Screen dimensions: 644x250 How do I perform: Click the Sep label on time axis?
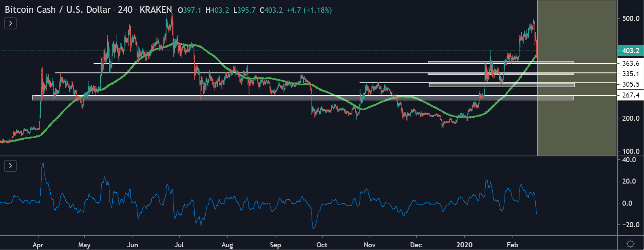(276, 245)
